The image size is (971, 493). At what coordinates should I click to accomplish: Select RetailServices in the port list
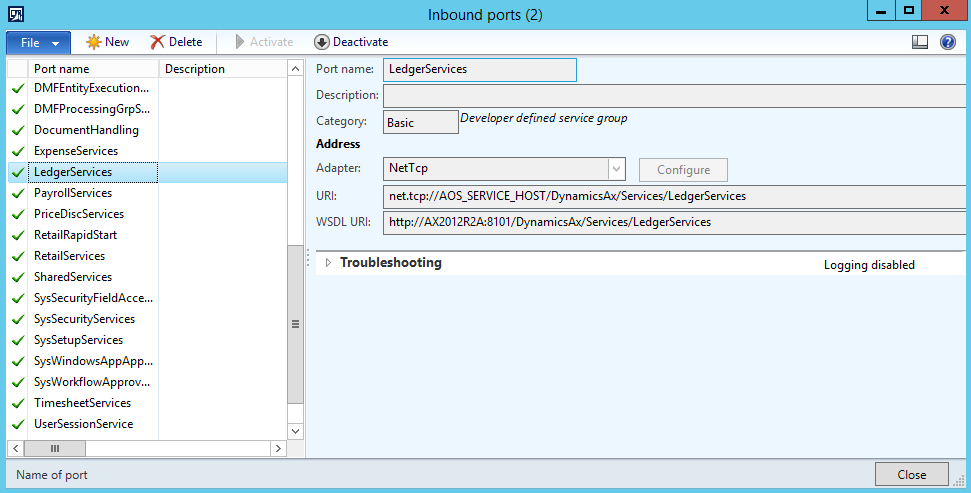68,256
